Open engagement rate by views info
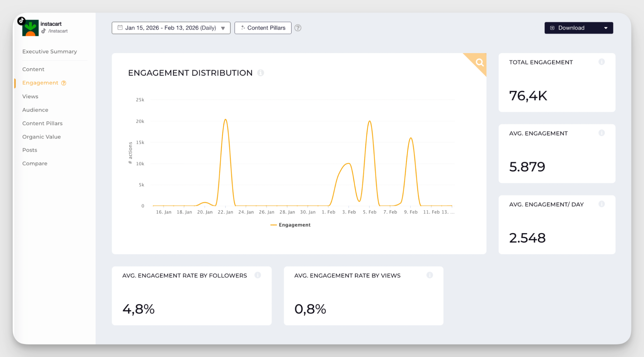 [x=429, y=275]
